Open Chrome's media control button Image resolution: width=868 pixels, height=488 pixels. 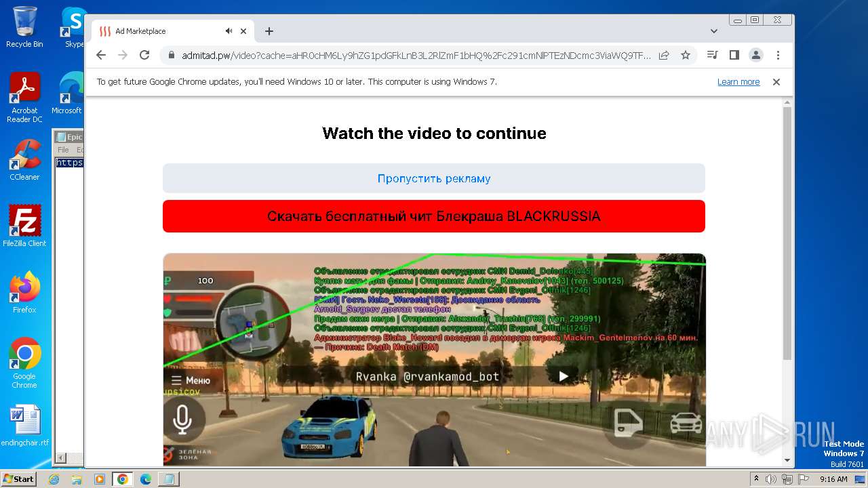click(x=712, y=55)
